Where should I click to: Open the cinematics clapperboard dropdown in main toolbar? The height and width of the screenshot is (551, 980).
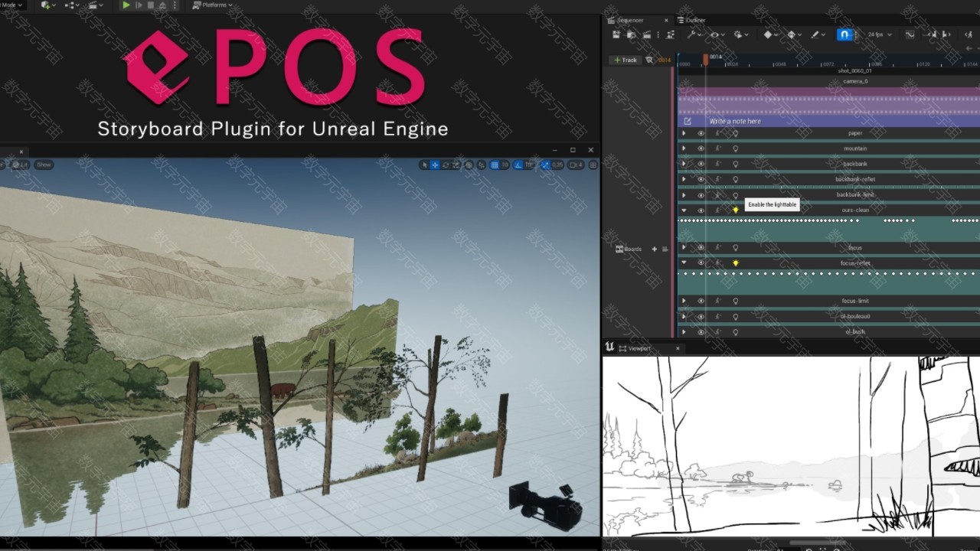coord(95,5)
